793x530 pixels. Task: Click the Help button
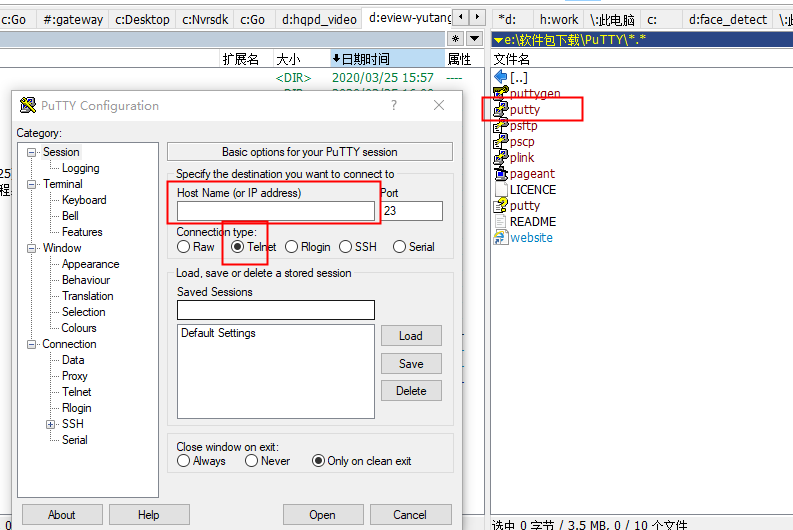149,515
